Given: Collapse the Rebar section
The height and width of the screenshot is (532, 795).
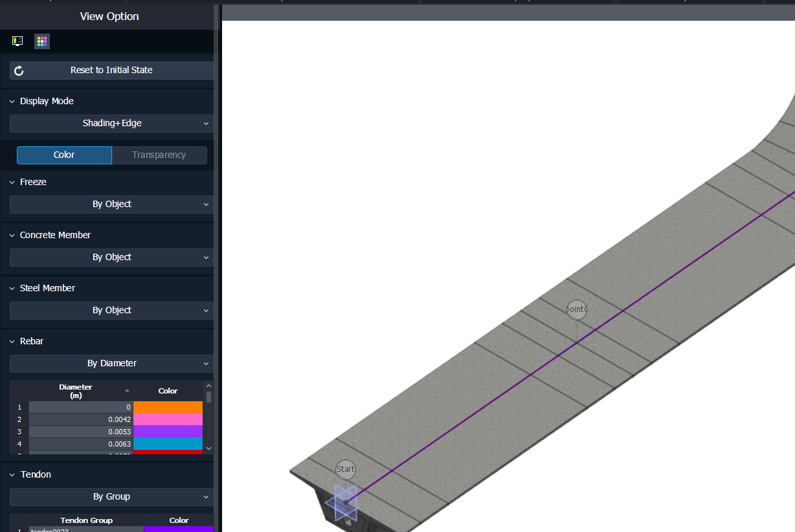Looking at the screenshot, I should click(12, 342).
